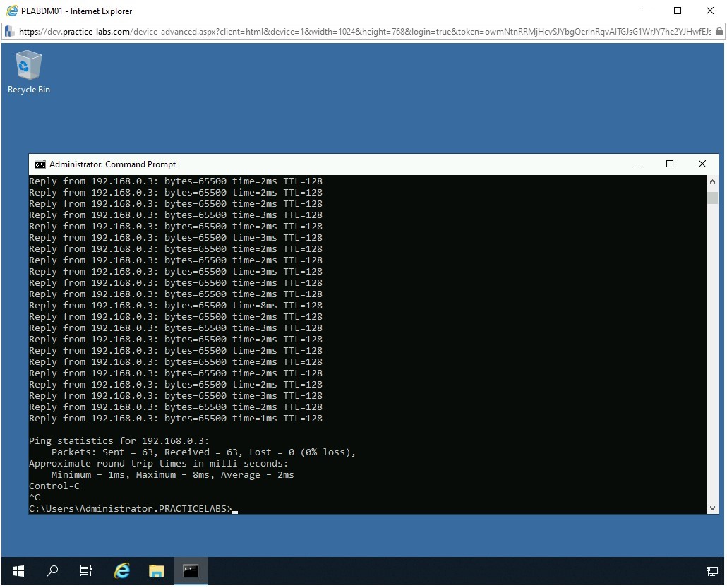Launch Internet Explorer from the remote taskbar
Viewport: 727px width, 588px height.
(122, 571)
